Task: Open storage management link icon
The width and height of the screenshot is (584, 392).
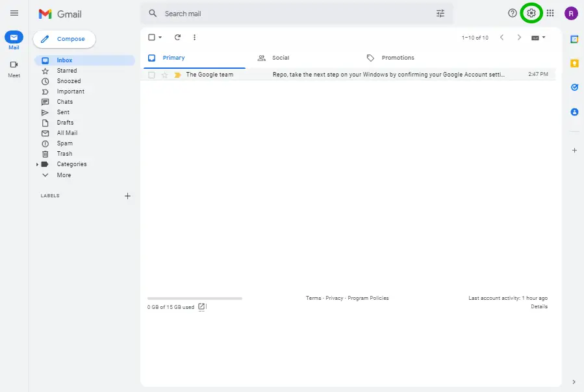Action: click(x=201, y=307)
